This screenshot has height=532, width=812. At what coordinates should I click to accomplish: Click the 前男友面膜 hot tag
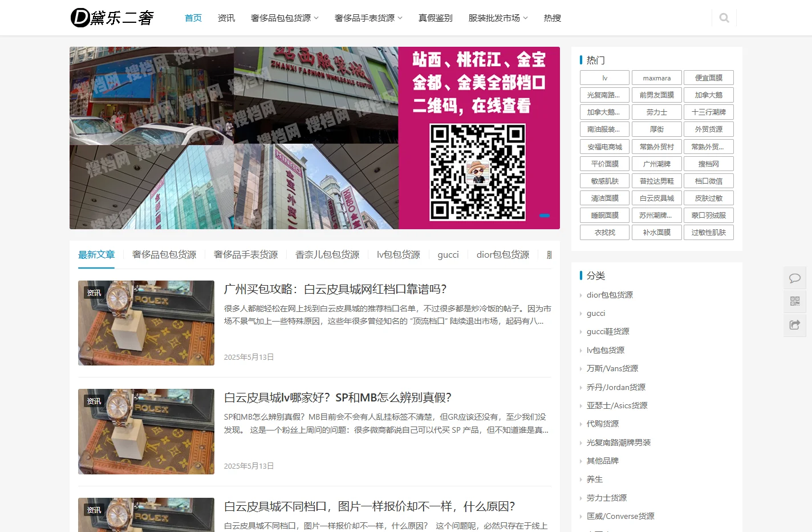(656, 95)
